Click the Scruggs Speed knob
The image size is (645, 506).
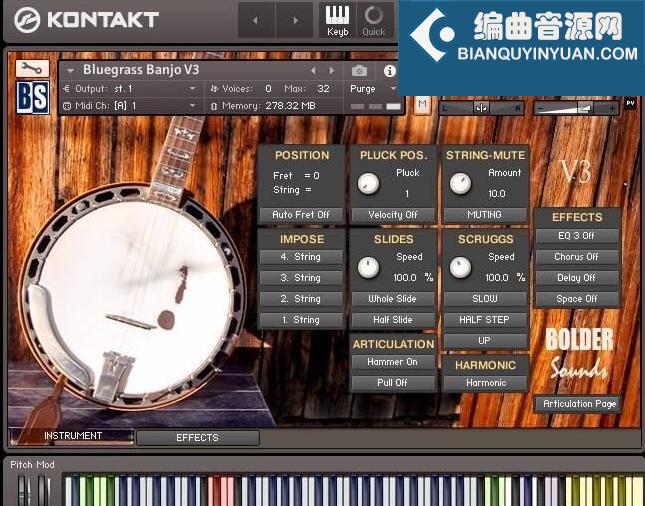(460, 267)
